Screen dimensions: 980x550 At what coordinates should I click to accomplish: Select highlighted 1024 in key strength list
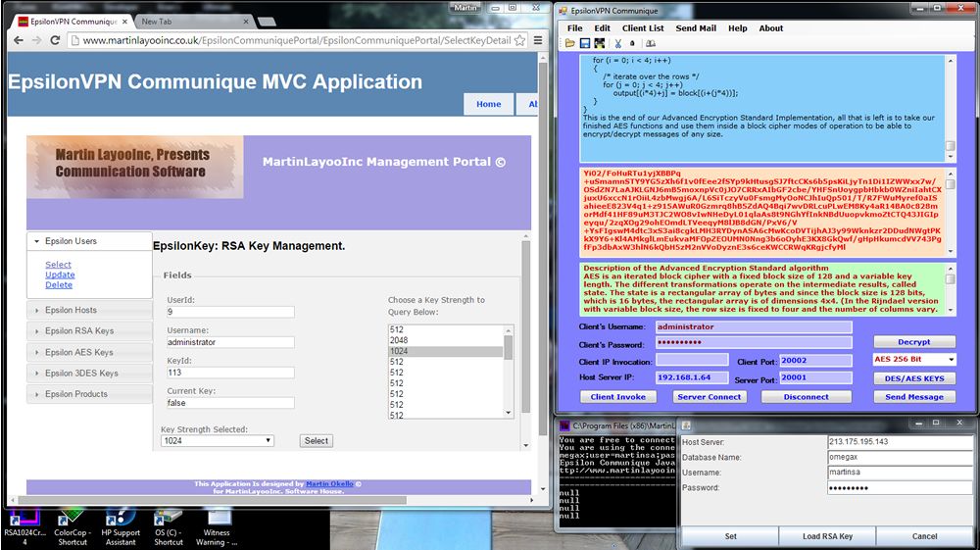(x=446, y=351)
